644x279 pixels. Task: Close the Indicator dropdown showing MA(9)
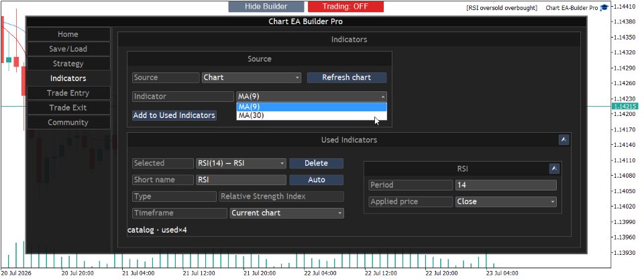[x=311, y=97]
